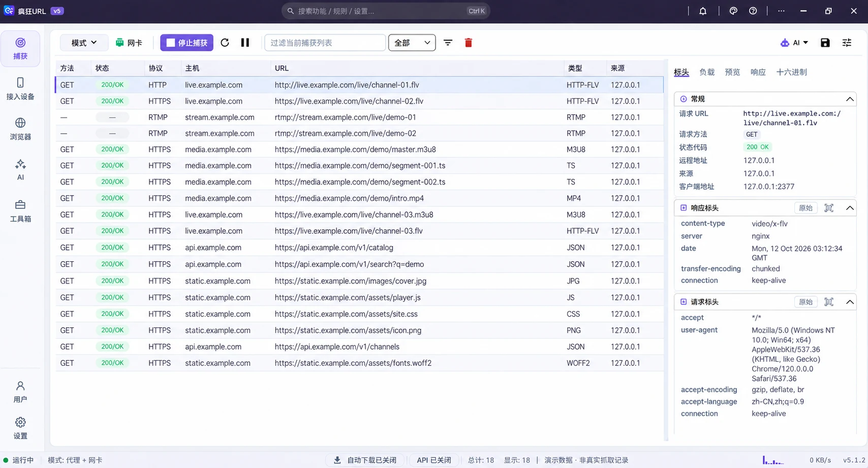The height and width of the screenshot is (468, 868).
Task: Open the 工具箱 toolbox section
Action: click(20, 211)
